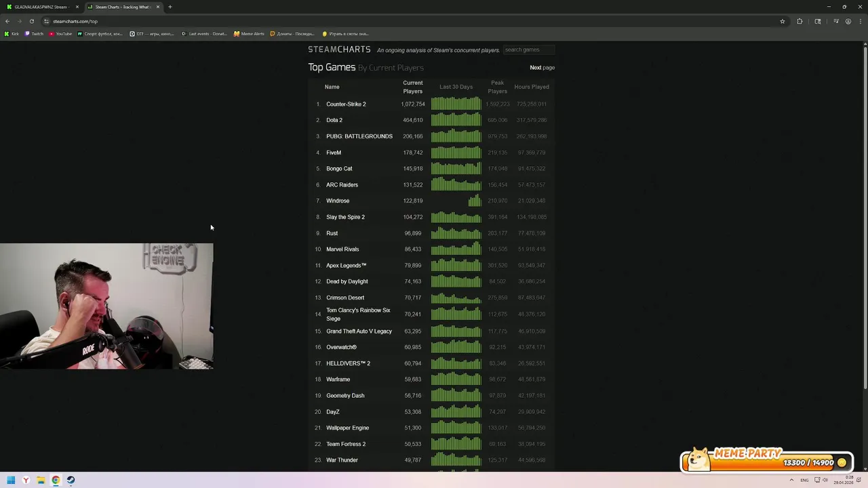The height and width of the screenshot is (488, 868).
Task: Open Grand Theft Auto V Legacy link
Action: click(359, 331)
